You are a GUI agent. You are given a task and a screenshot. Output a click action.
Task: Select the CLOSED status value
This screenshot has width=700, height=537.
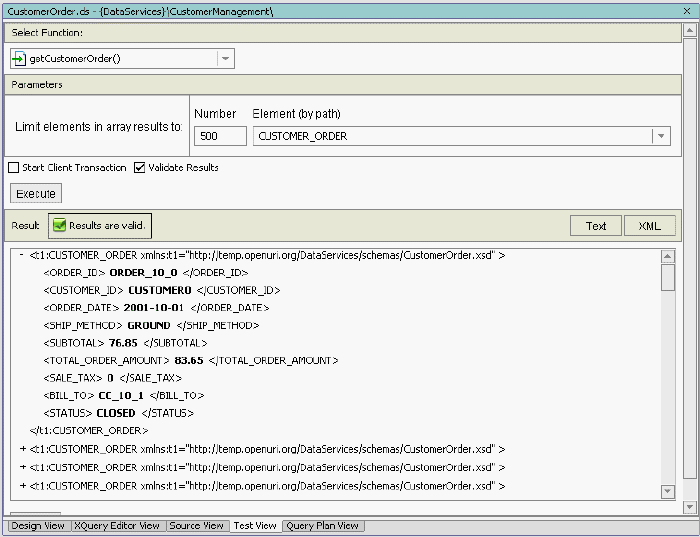click(x=116, y=413)
